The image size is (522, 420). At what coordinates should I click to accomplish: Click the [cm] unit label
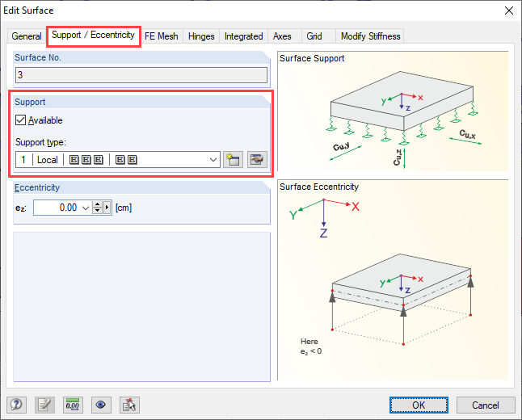[124, 208]
